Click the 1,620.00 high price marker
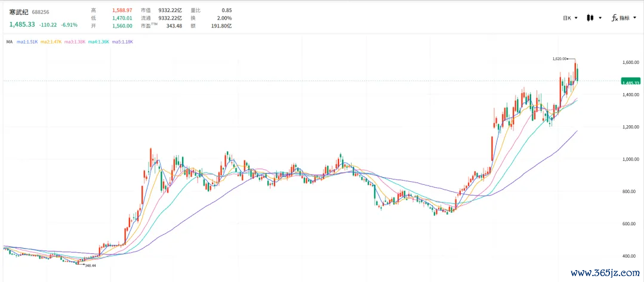Viewport: 644px width, 282px height. pyautogui.click(x=559, y=59)
